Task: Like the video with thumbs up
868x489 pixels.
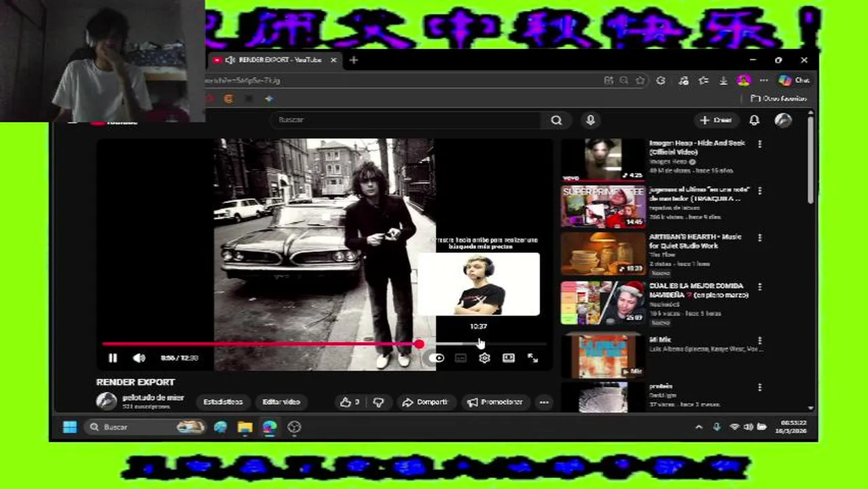Action: [x=350, y=402]
